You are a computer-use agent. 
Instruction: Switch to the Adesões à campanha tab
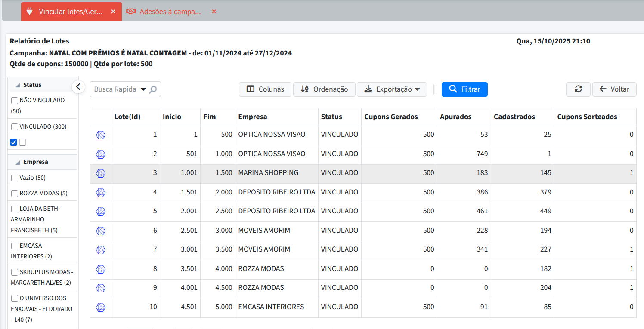coord(170,12)
